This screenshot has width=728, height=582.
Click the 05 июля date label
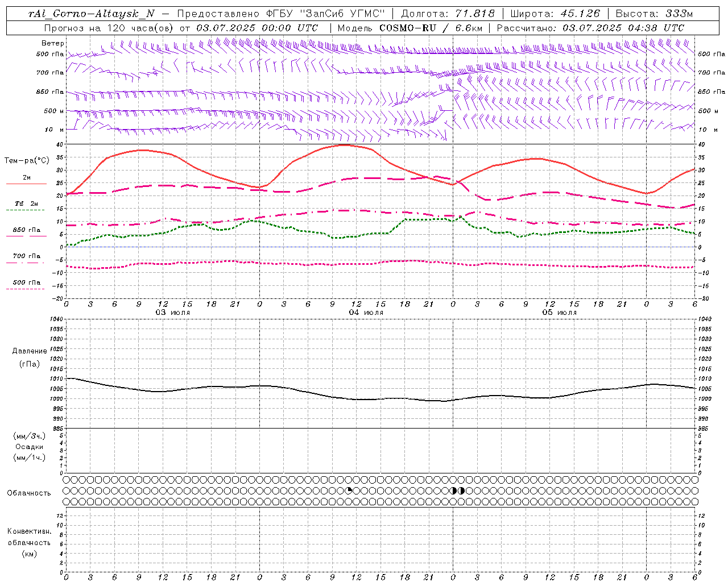coord(560,313)
